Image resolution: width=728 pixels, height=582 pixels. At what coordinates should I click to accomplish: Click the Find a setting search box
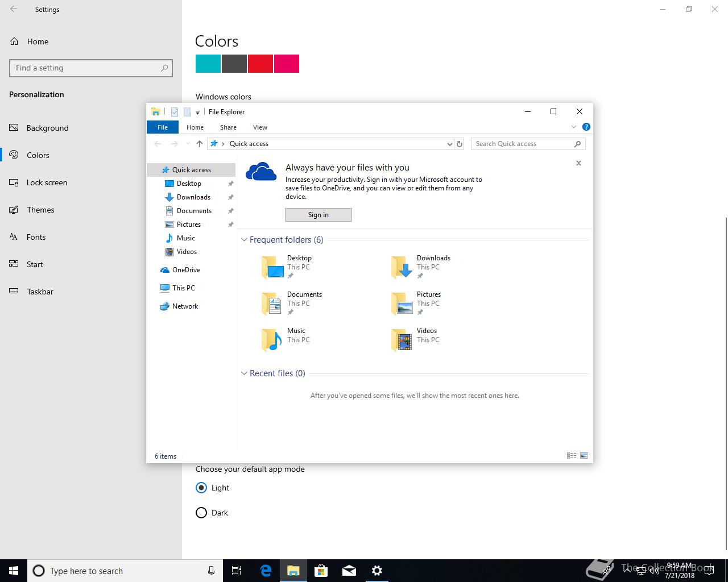[x=91, y=68]
